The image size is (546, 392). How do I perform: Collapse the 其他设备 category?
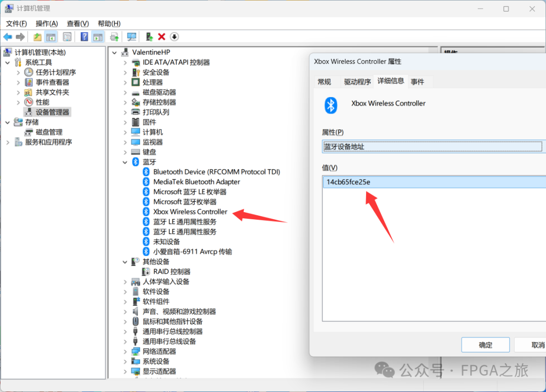coord(125,262)
